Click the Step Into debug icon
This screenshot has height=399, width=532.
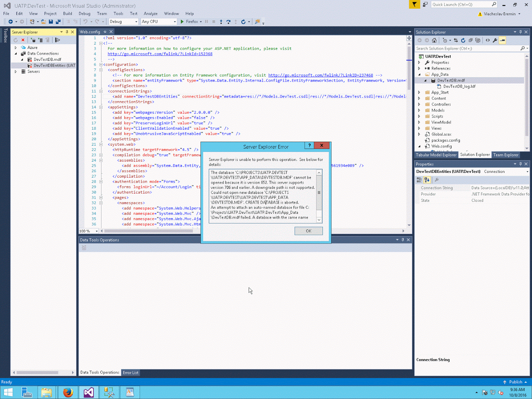click(x=221, y=22)
